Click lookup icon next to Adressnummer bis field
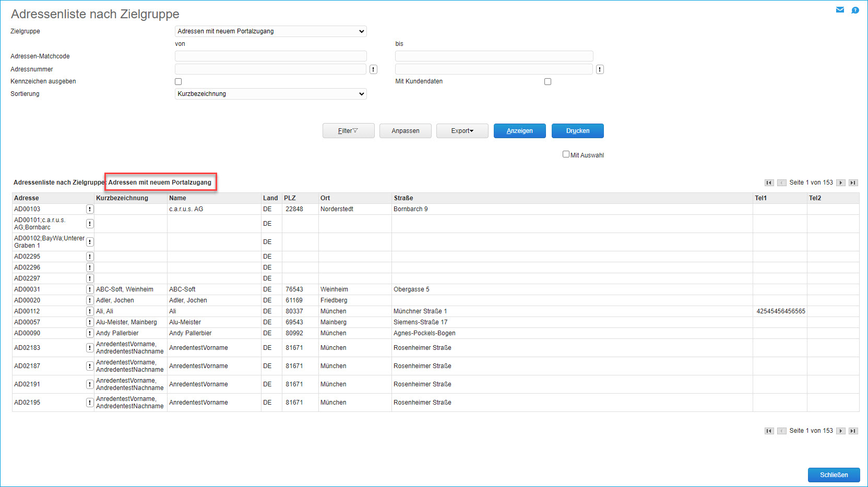868x487 pixels. [600, 69]
